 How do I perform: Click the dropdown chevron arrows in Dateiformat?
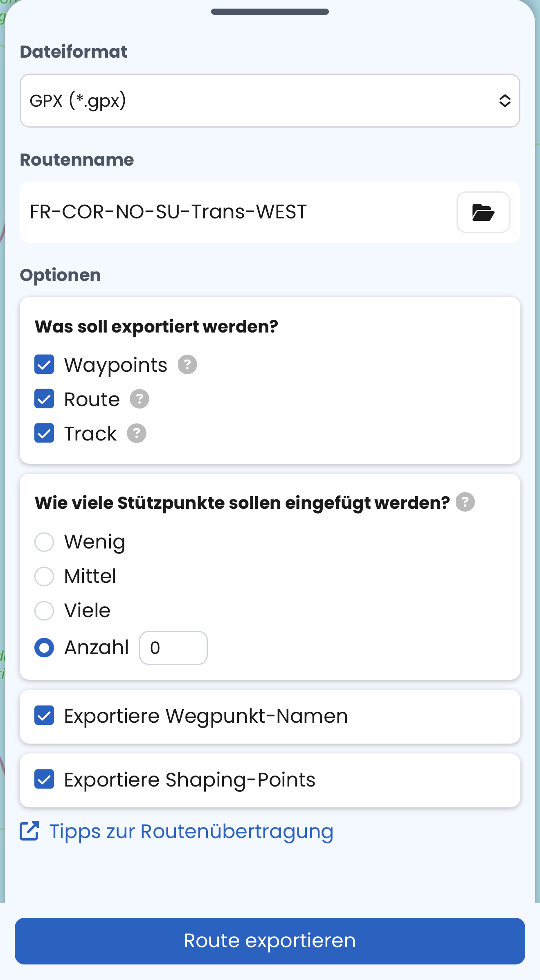point(505,101)
